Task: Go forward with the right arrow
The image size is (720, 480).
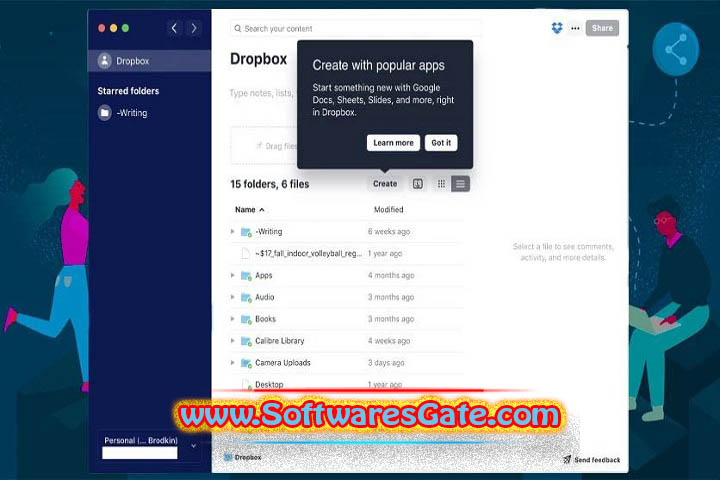Action: point(194,28)
